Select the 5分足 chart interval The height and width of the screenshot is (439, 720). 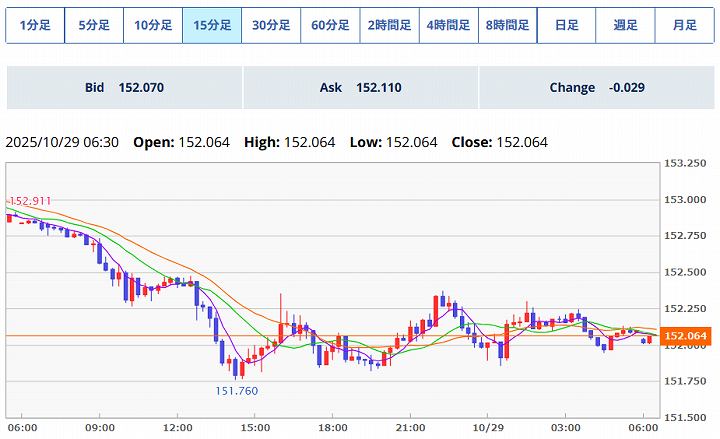point(94,25)
